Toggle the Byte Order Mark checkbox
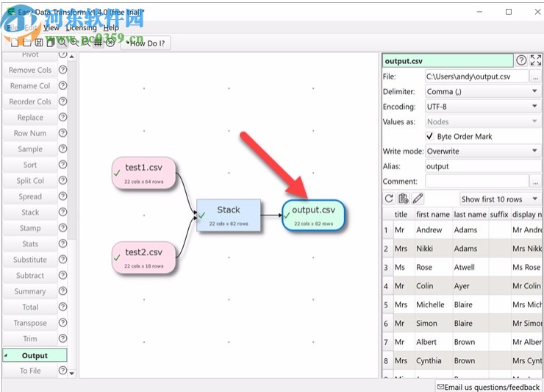The image size is (544, 392). pyautogui.click(x=430, y=136)
